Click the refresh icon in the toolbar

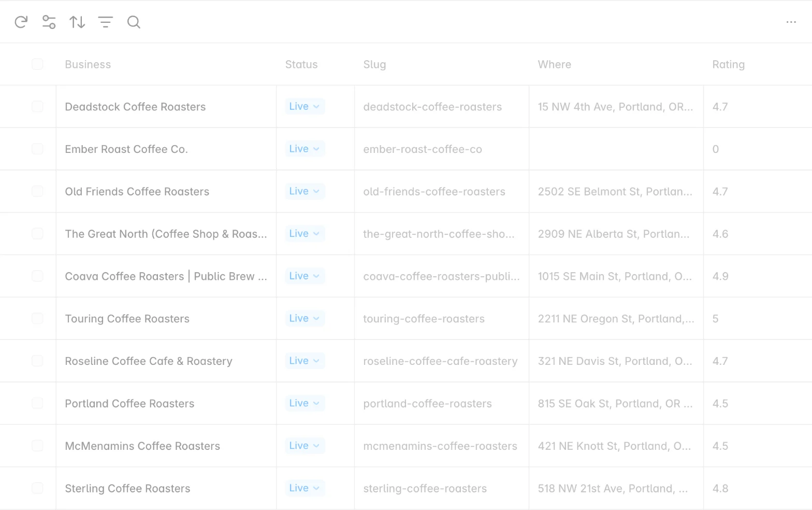(x=21, y=22)
